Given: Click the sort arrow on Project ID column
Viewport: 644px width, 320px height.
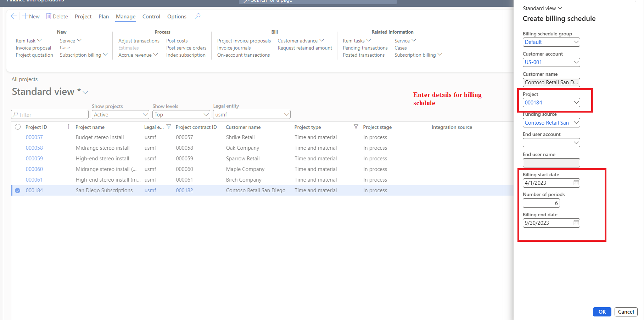Looking at the screenshot, I should click(x=69, y=126).
